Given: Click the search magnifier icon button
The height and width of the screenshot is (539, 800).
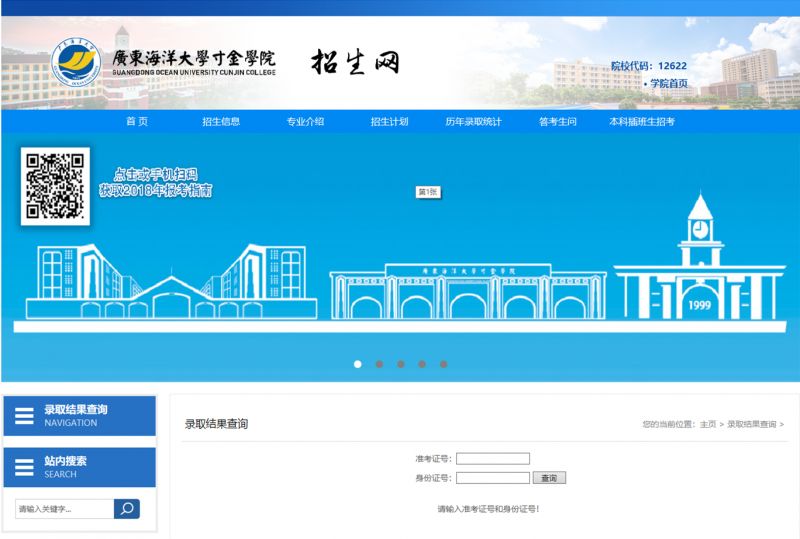Looking at the screenshot, I should (127, 508).
